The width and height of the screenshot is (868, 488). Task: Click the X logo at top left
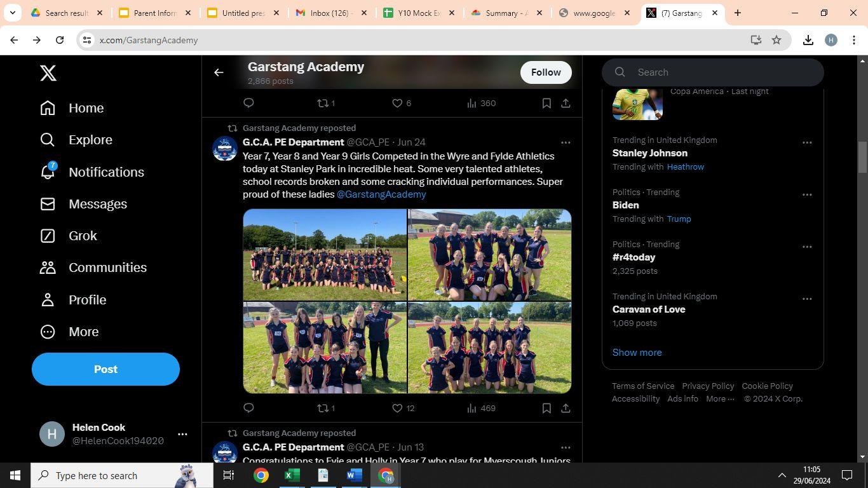point(48,73)
